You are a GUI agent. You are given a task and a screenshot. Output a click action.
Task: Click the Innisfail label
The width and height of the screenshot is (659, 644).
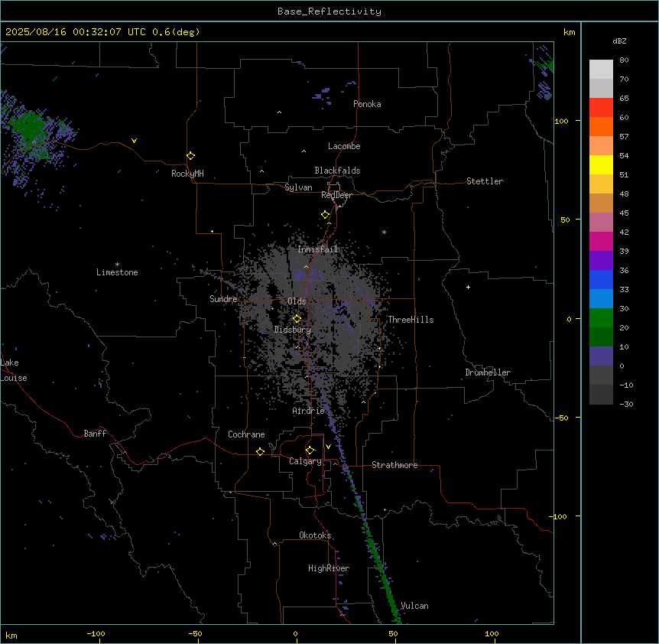[x=318, y=249]
